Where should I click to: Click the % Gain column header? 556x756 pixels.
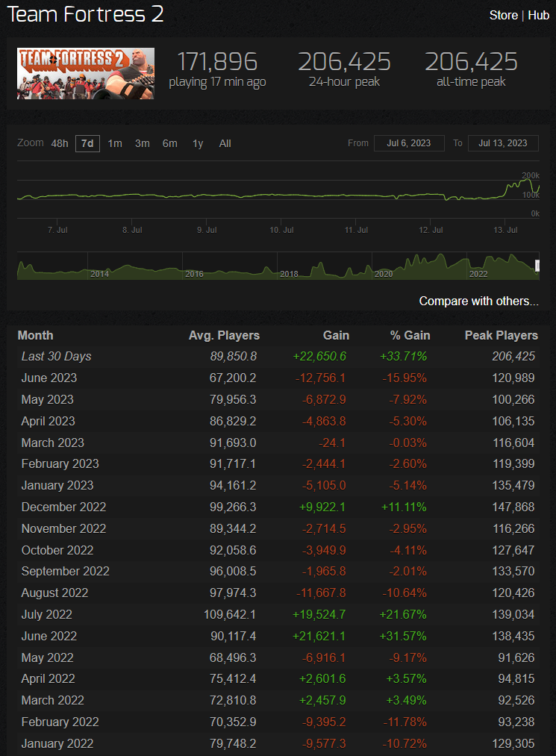point(410,336)
